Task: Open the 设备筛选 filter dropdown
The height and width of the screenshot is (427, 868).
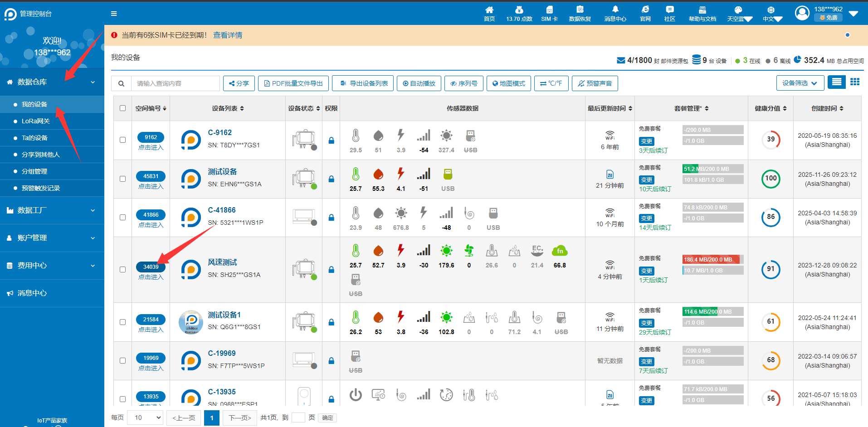Action: (800, 83)
